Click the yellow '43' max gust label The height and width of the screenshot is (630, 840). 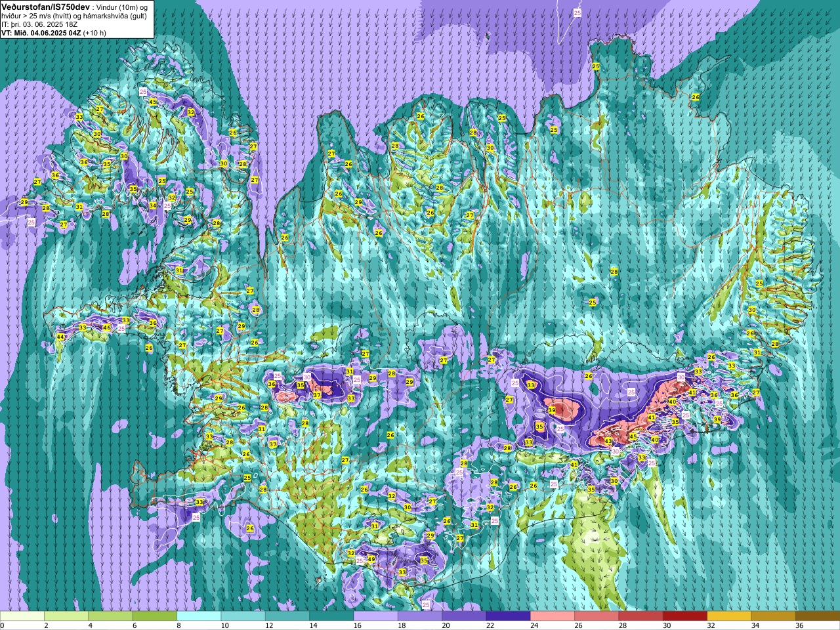coord(608,442)
